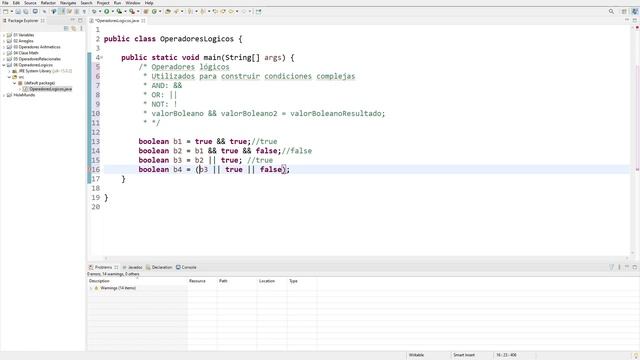Click the New Java Class green icon
This screenshot has height=360, width=640.
[155, 11]
